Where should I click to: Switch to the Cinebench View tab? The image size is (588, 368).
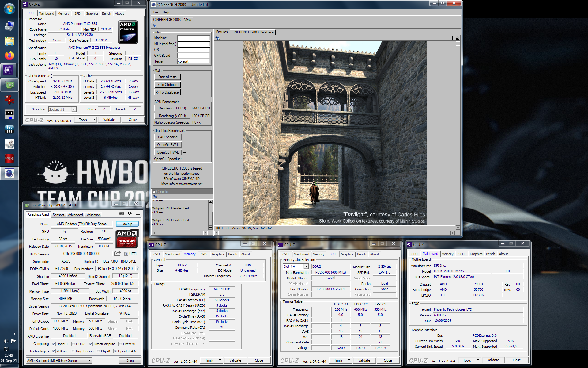pyautogui.click(x=188, y=20)
